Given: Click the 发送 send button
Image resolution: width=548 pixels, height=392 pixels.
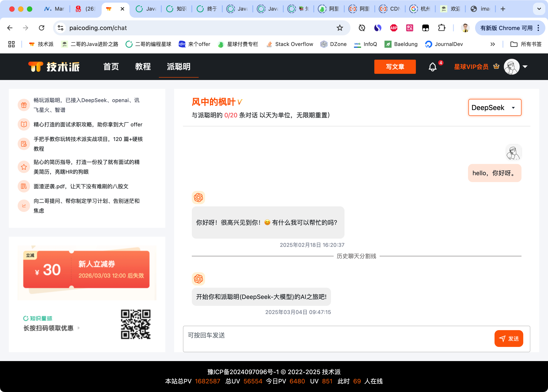Looking at the screenshot, I should (x=508, y=338).
